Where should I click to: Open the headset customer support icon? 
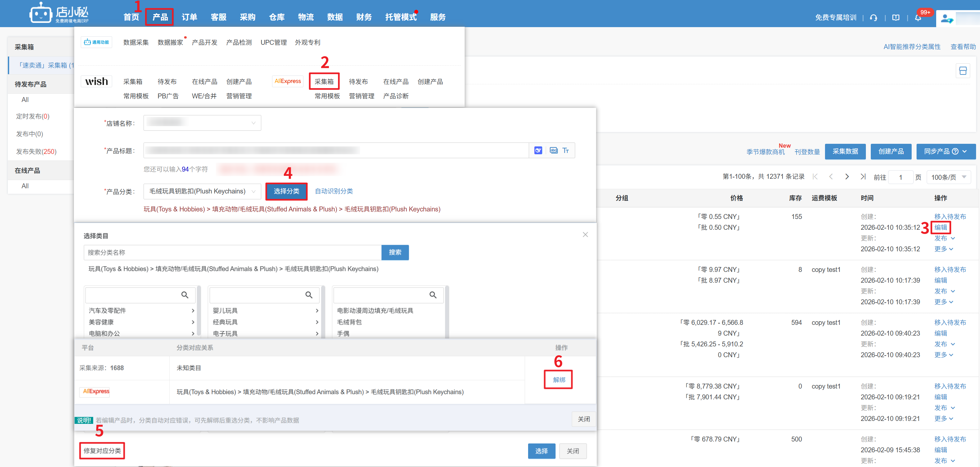tap(873, 18)
